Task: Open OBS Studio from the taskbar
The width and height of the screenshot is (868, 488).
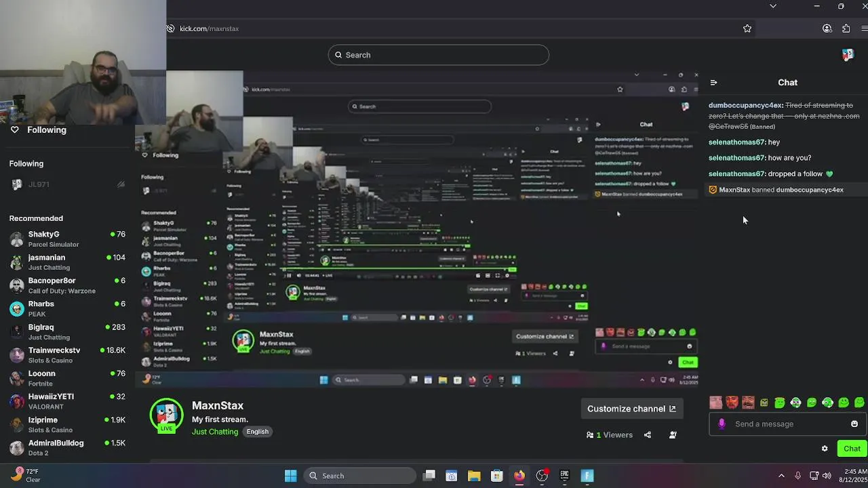Action: (542, 476)
